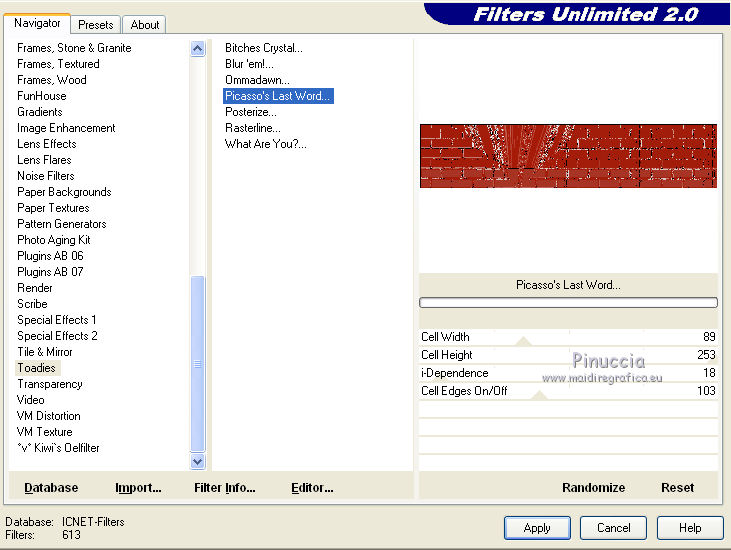Pick the Noise Filters category
The image size is (731, 550).
(x=46, y=176)
